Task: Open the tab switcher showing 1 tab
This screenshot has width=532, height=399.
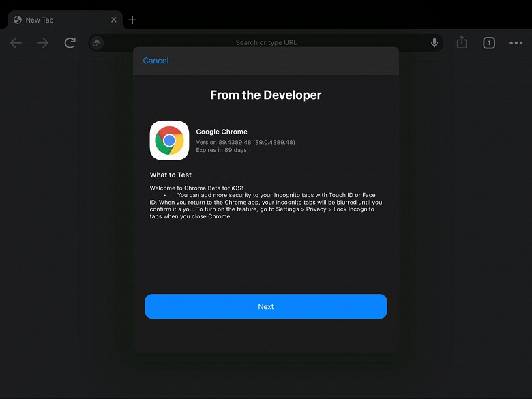Action: click(x=489, y=43)
